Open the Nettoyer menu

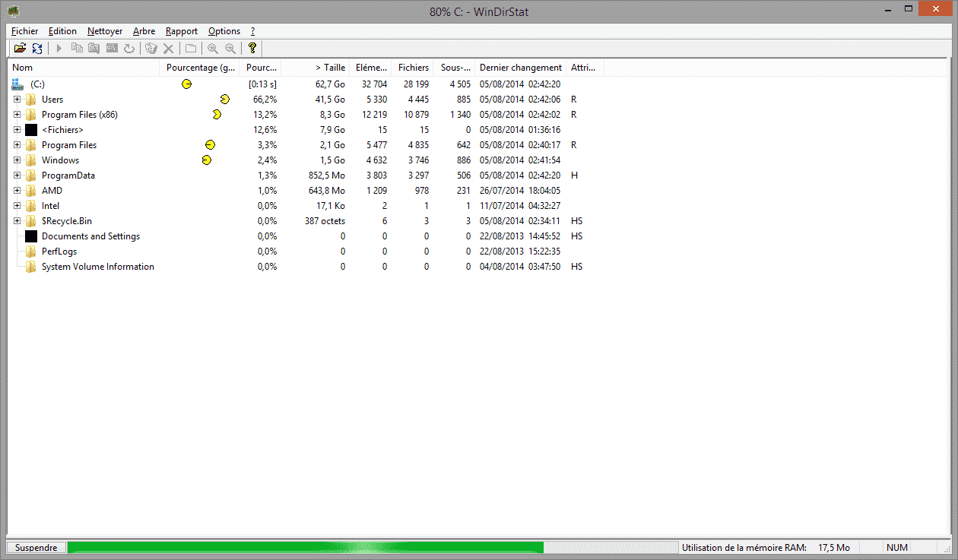point(104,31)
